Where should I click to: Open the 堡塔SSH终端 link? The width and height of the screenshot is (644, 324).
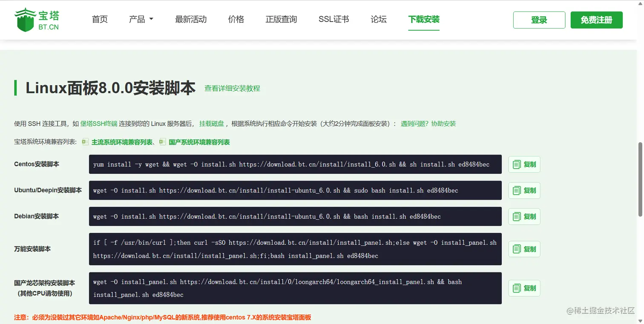tap(99, 123)
